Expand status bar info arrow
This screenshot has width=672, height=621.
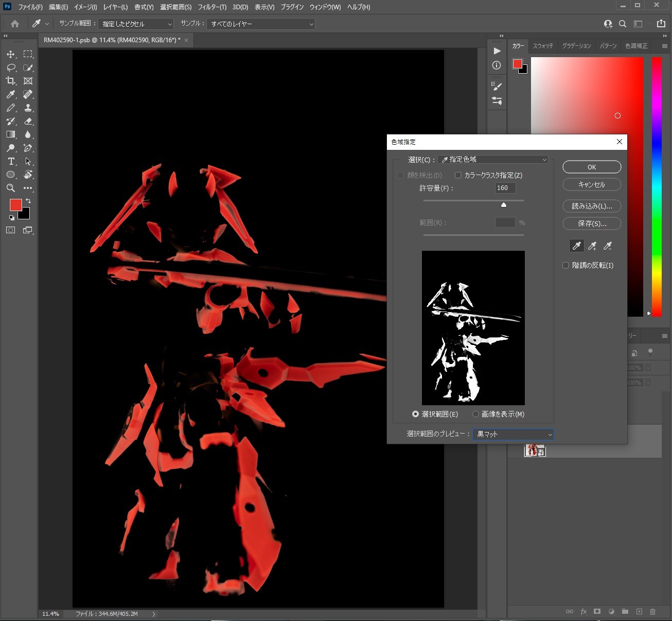coord(154,614)
